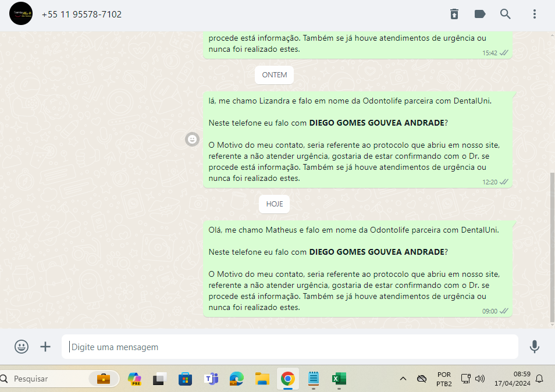This screenshot has height=392, width=555.
Task: Open the notifications bell icon
Action: click(x=539, y=379)
